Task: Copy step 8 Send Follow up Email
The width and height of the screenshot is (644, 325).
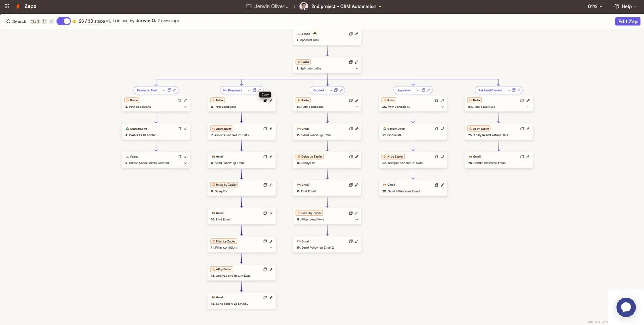Action: (x=265, y=157)
